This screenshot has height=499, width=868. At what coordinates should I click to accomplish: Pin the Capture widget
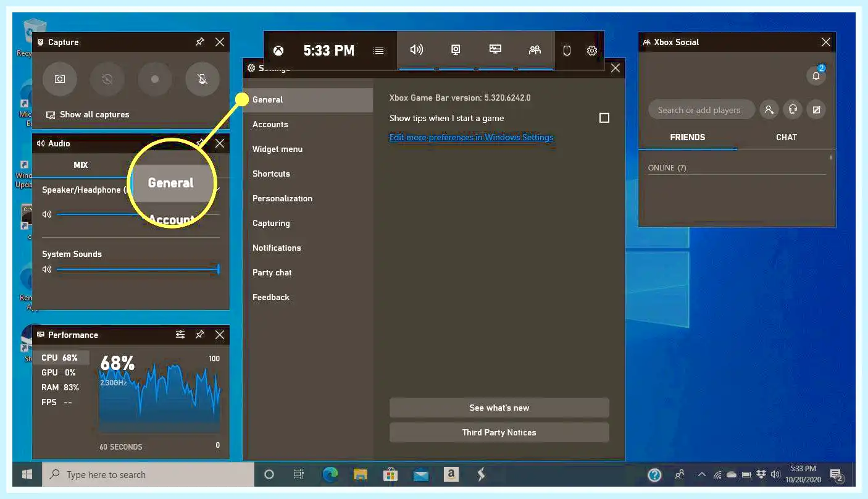pyautogui.click(x=199, y=42)
